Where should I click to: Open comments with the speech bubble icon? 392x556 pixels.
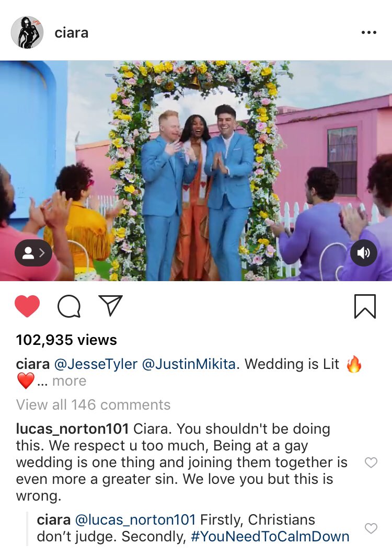click(x=69, y=306)
